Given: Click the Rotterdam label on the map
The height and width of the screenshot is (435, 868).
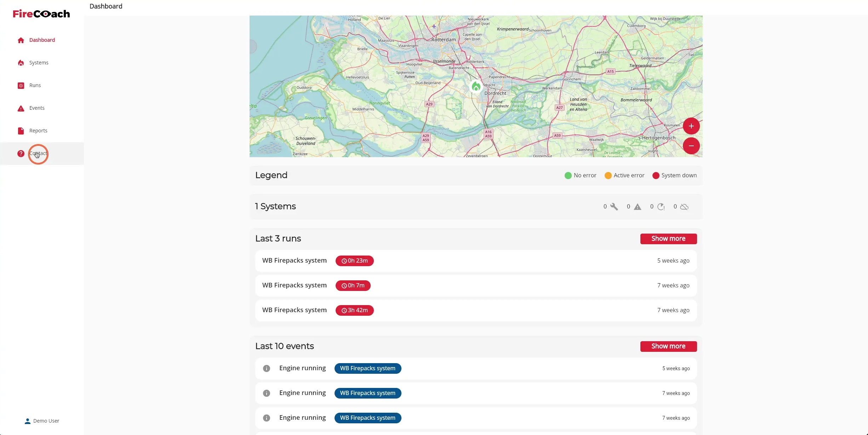Looking at the screenshot, I should click(444, 40).
